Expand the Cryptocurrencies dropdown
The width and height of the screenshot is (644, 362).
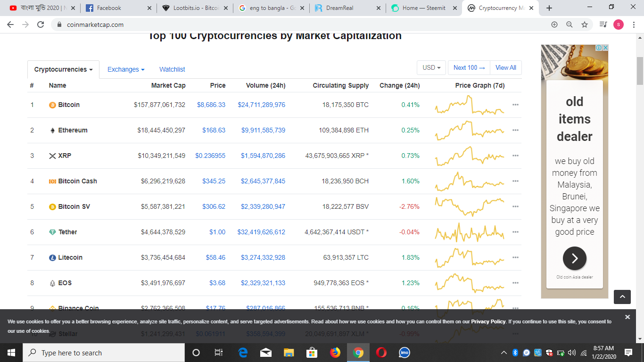pyautogui.click(x=63, y=69)
